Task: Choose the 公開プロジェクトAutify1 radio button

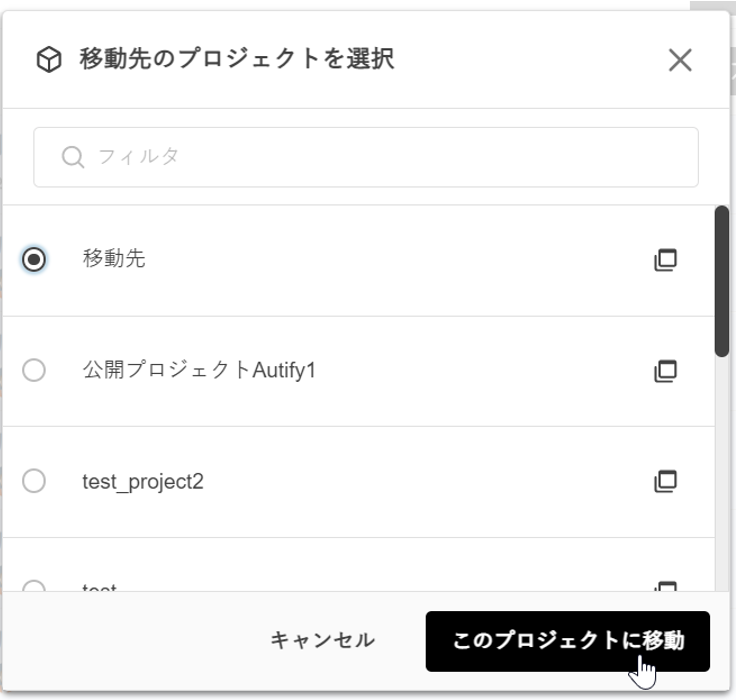Action: [34, 371]
